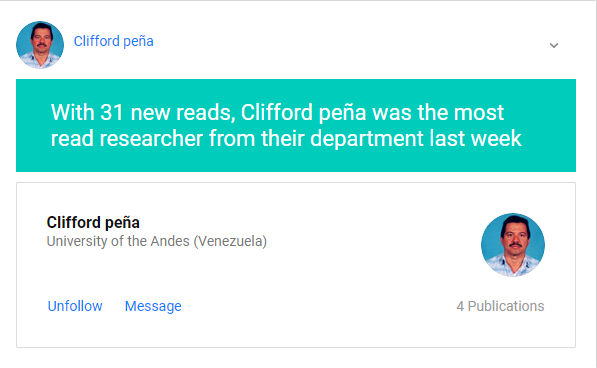Click University of the Andes (Venezuela) text
597x368 pixels.
click(156, 241)
